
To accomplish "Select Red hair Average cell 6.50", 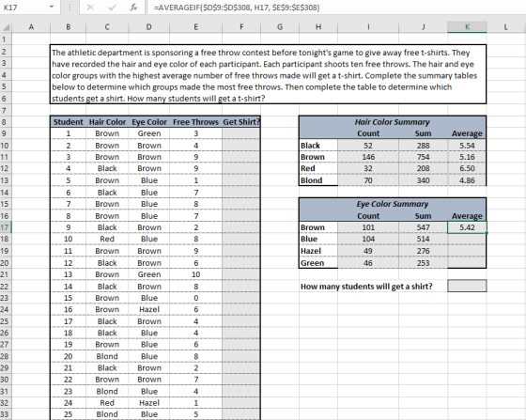I will pos(467,168).
